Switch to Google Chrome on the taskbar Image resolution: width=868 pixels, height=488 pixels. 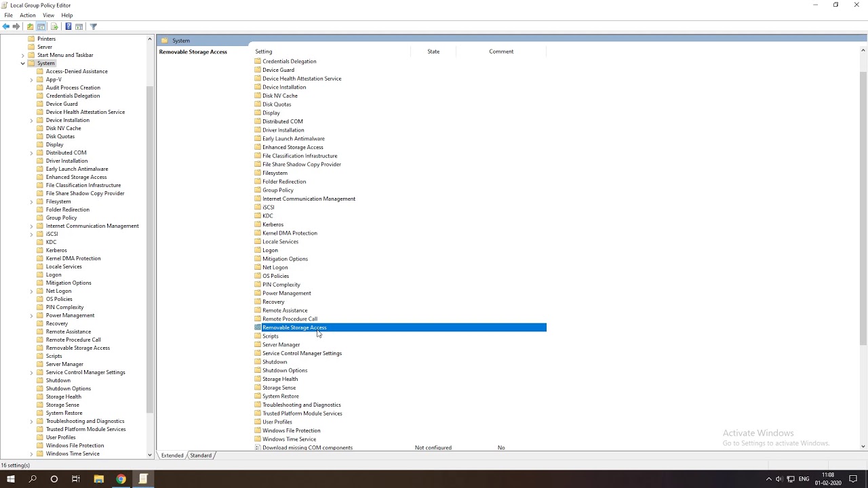(121, 479)
